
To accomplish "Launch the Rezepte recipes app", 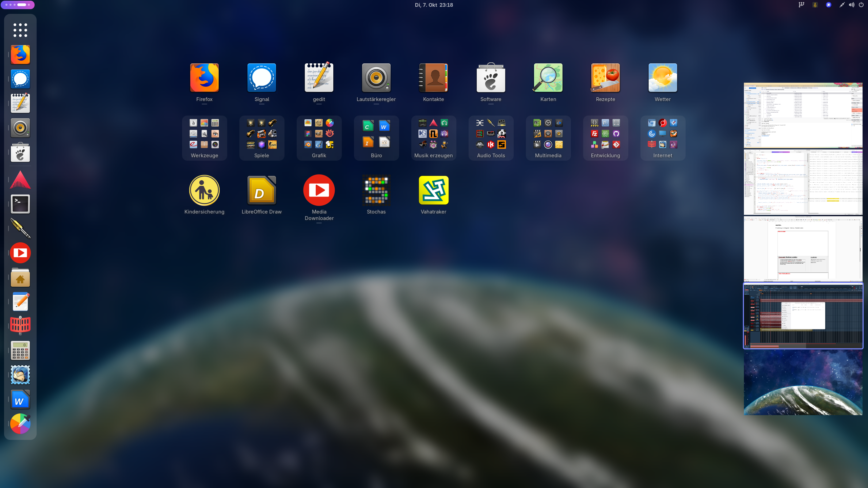I will coord(605,78).
